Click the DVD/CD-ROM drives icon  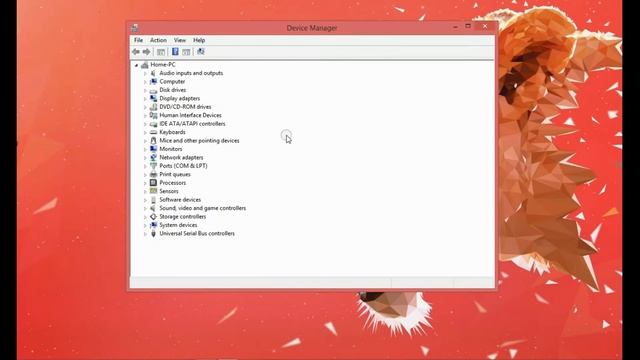point(153,107)
